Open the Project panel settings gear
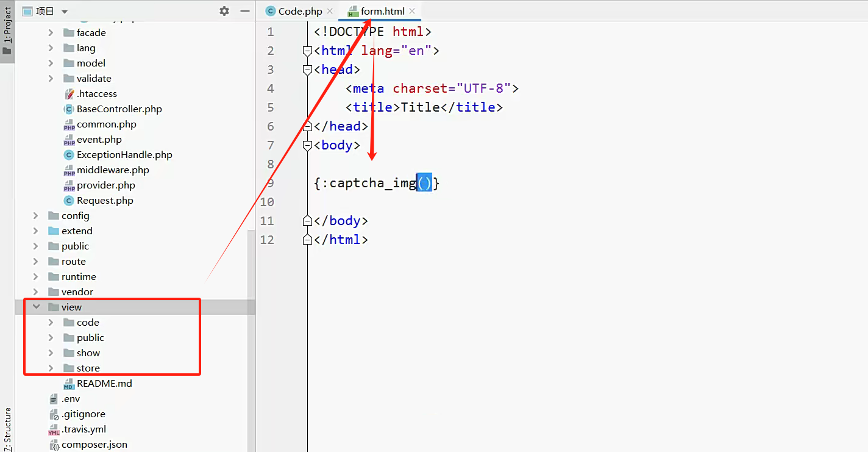The width and height of the screenshot is (868, 452). click(224, 10)
